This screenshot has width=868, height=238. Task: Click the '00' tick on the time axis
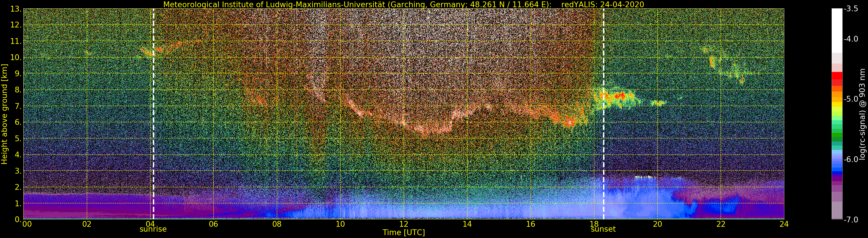tap(27, 224)
